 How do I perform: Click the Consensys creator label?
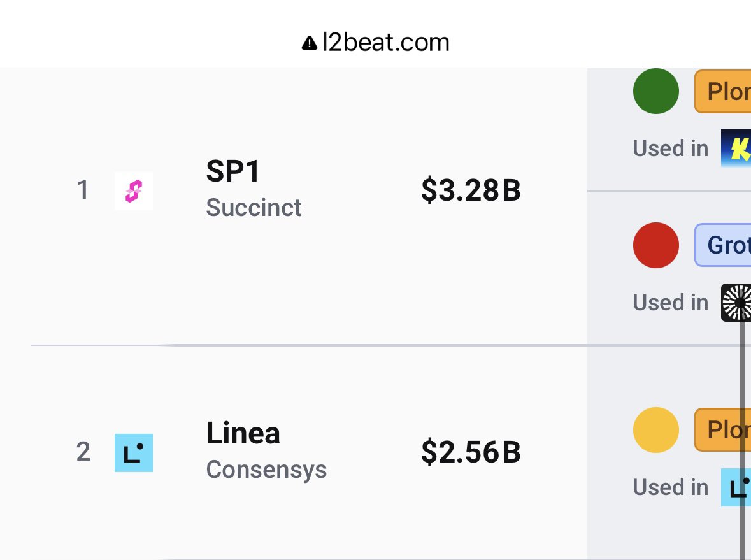[x=266, y=470]
